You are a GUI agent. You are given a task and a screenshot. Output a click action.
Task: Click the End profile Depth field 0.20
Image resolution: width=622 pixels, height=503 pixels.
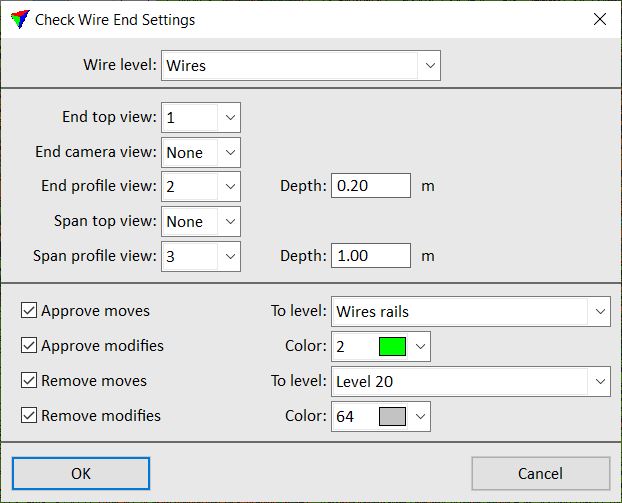[371, 186]
